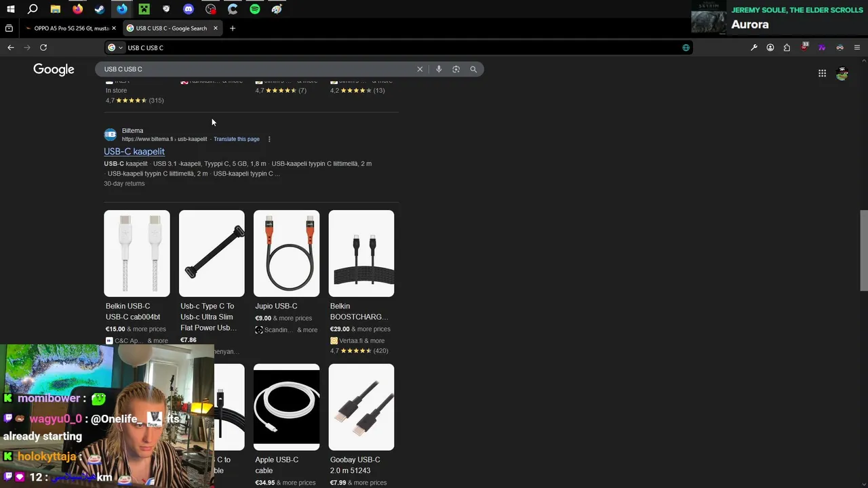Open Steam from the taskbar
Viewport: 868px width, 488px height.
[x=100, y=9]
